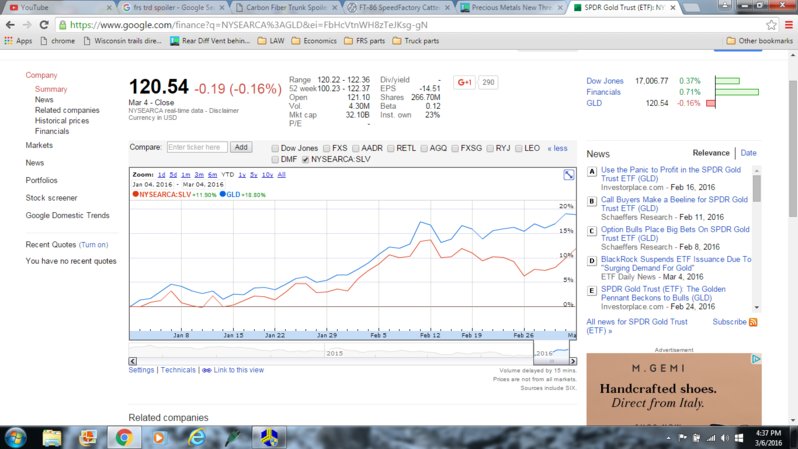Screen dimensions: 798x449
Task: Open the FRS parts bookmarks folder
Action: point(364,41)
